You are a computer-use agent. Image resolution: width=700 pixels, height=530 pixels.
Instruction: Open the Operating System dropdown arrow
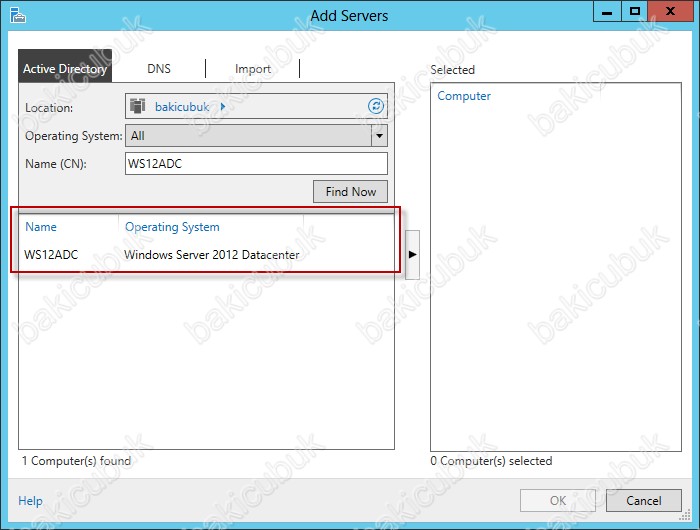pyautogui.click(x=379, y=136)
